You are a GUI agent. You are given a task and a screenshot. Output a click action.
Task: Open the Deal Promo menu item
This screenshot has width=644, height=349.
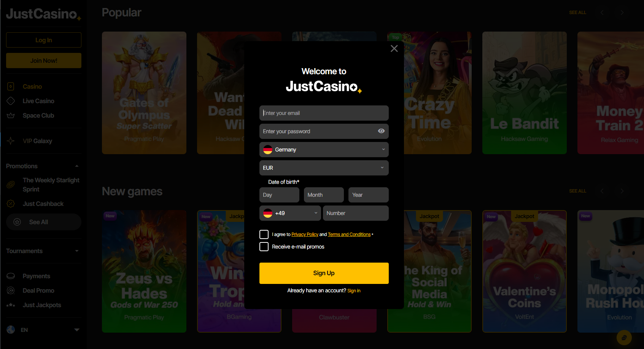pyautogui.click(x=38, y=290)
